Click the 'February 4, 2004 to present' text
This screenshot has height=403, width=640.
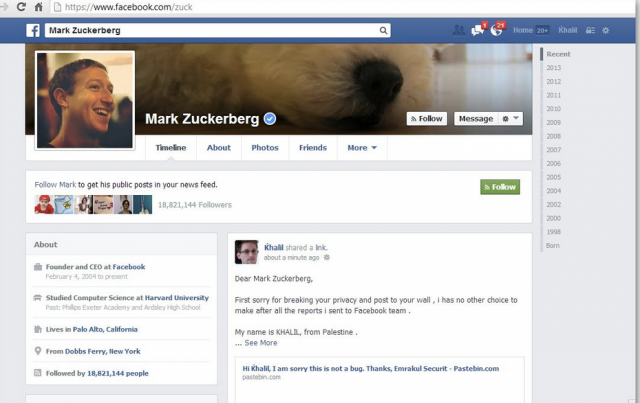click(87, 277)
